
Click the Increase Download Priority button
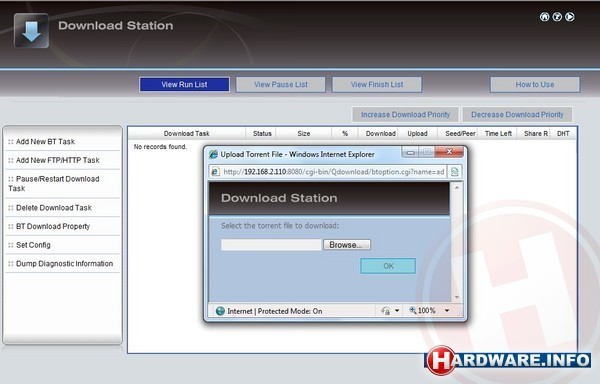(x=405, y=115)
